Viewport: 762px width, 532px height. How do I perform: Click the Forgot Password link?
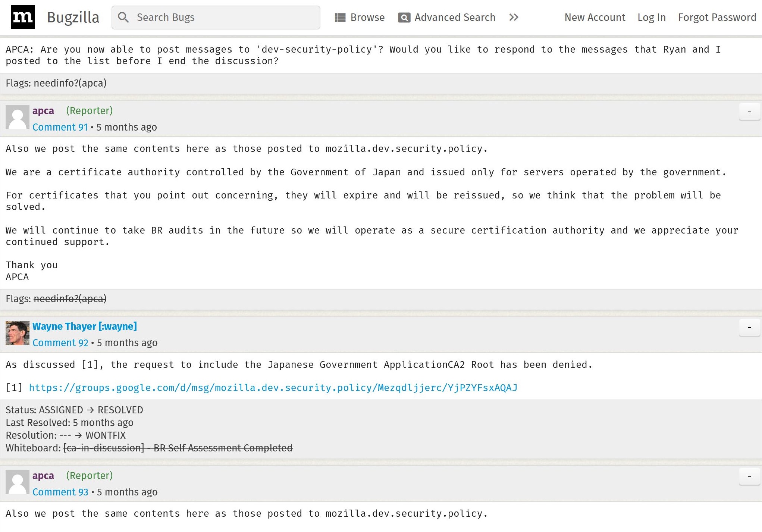717,17
